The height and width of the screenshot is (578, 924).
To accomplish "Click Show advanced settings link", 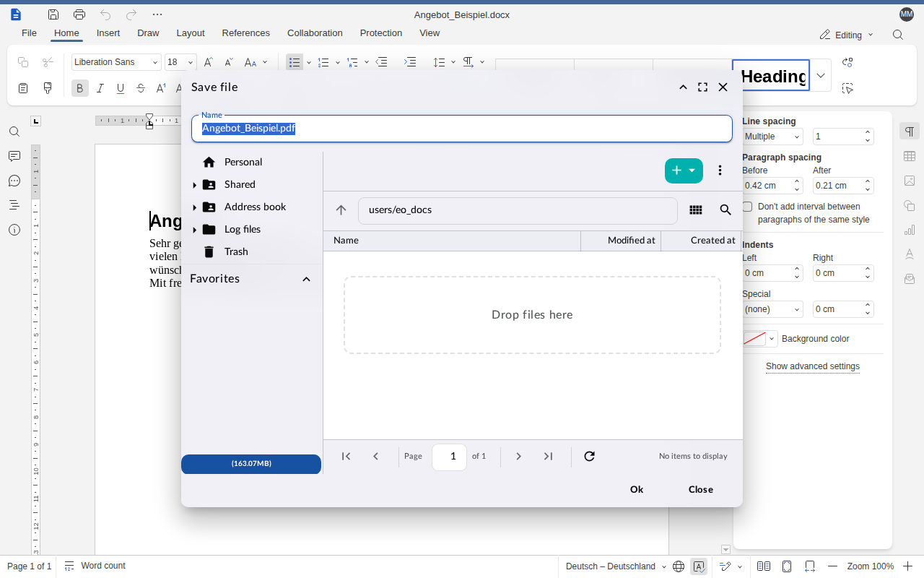I will coord(813,366).
